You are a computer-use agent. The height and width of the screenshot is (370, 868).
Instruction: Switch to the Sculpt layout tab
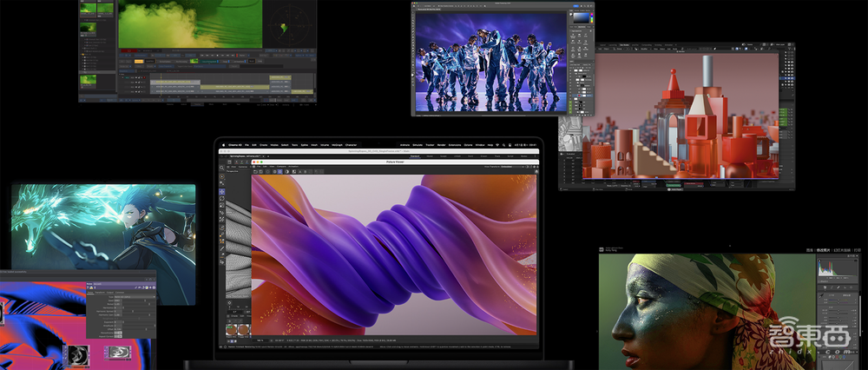[444, 156]
